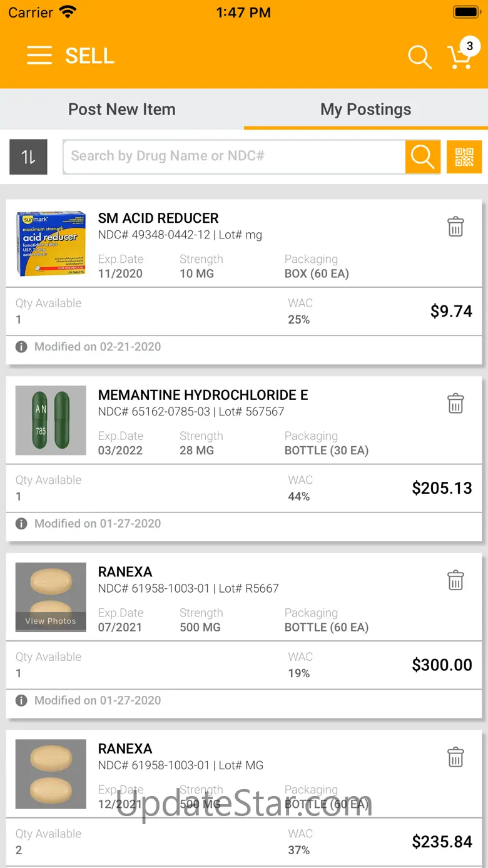This screenshot has height=868, width=488.
Task: Focus the Search by Drug Name field
Action: [x=235, y=156]
